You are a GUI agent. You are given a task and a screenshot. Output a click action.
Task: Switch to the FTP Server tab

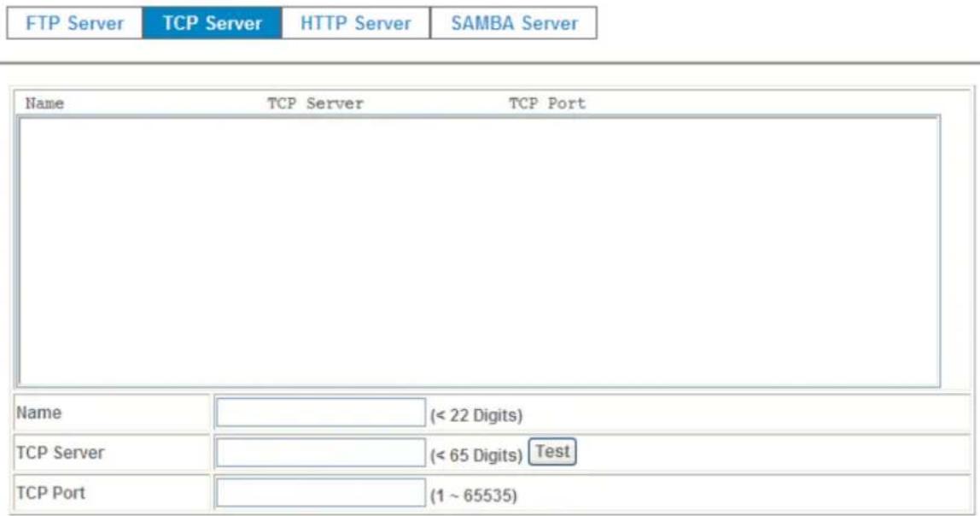(74, 23)
